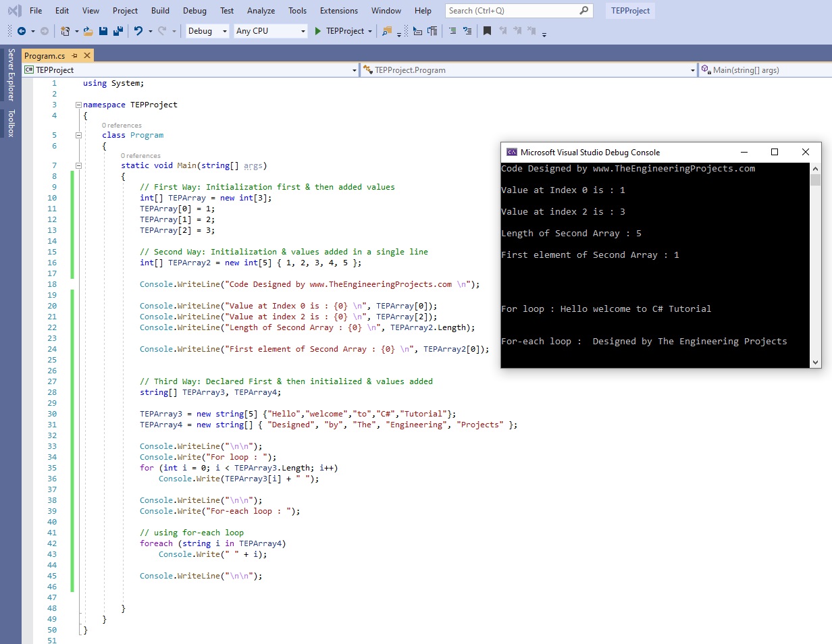Screen dimensions: 832x644
Task: Set a breakpoint in the line 10 margin
Action: 65,197
